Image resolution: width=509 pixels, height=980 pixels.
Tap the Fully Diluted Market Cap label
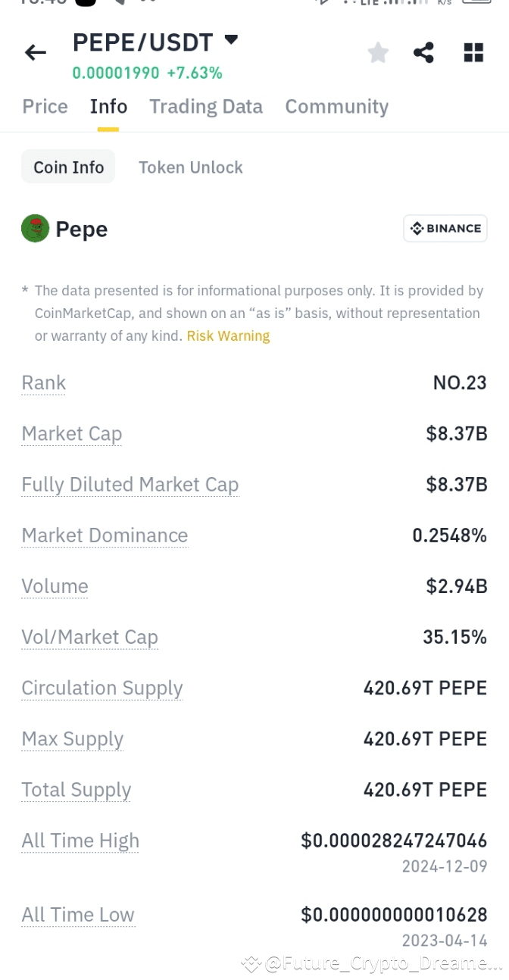coord(130,485)
